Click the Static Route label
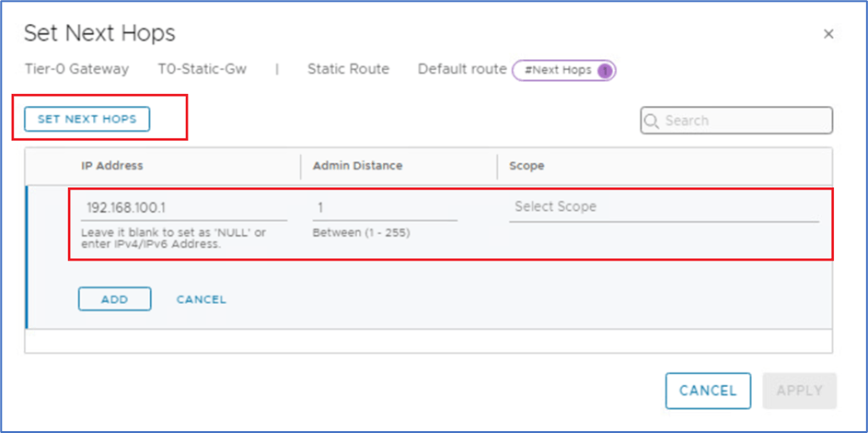The height and width of the screenshot is (433, 868). tap(348, 69)
